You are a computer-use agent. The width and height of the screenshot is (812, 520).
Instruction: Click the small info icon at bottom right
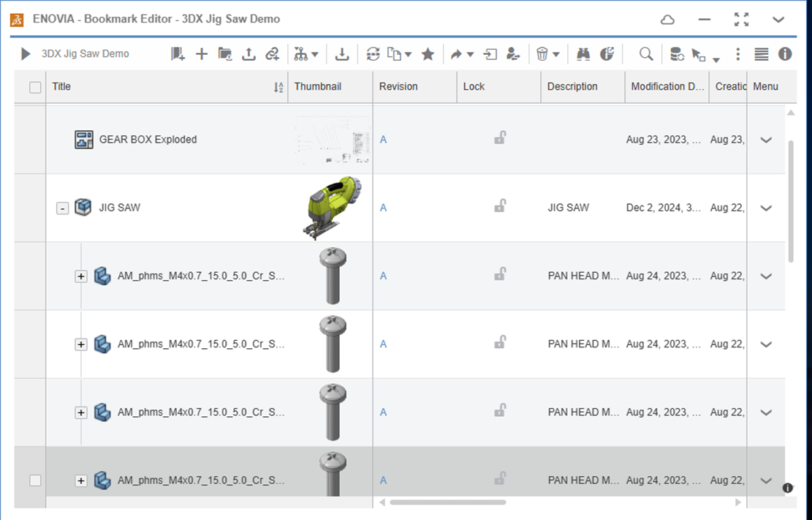(x=788, y=488)
